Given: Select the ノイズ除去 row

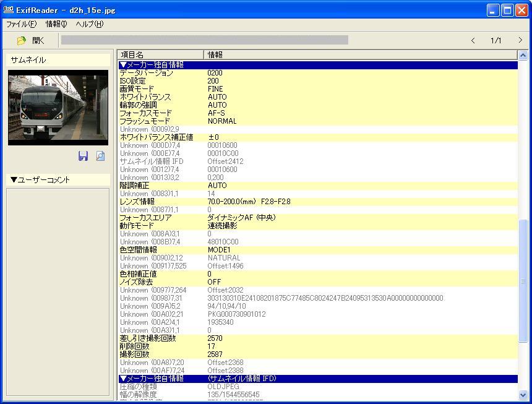Looking at the screenshot, I should 318,282.
